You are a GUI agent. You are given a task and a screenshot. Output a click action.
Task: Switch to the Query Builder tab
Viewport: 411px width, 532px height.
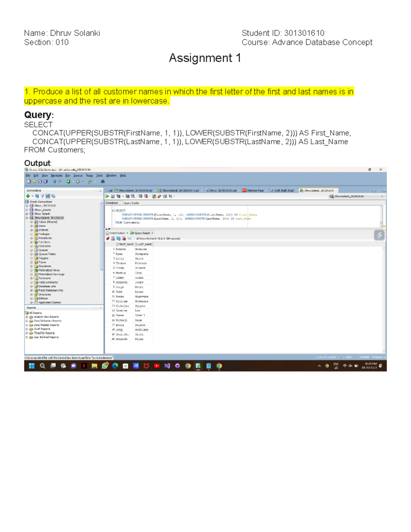(x=132, y=203)
